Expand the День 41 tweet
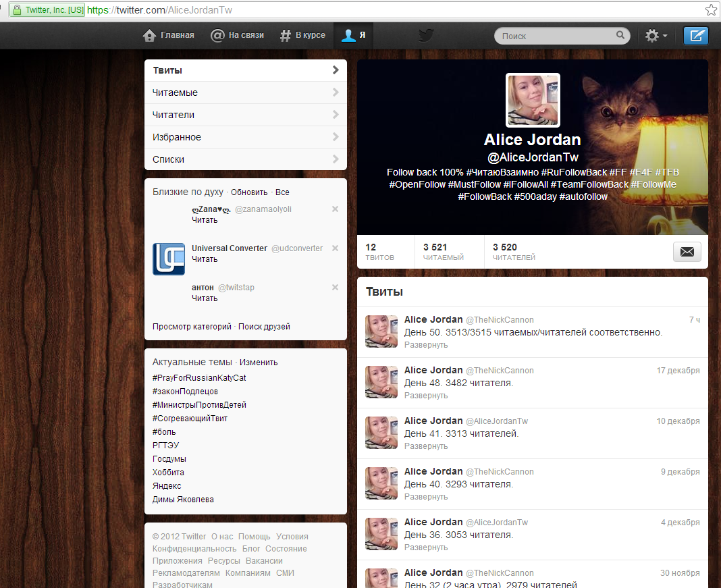Screen dimensions: 721x588 [426, 446]
